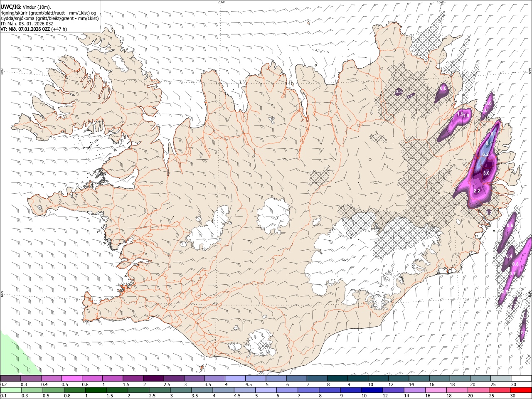Pick the light pink bottom swatch between 16 and 18
The width and height of the screenshot is (532, 399).
click(x=436, y=390)
